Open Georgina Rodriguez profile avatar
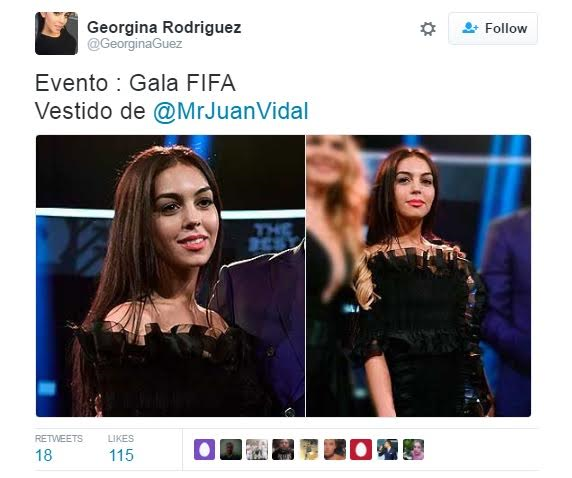This screenshot has height=478, width=572. [57, 33]
